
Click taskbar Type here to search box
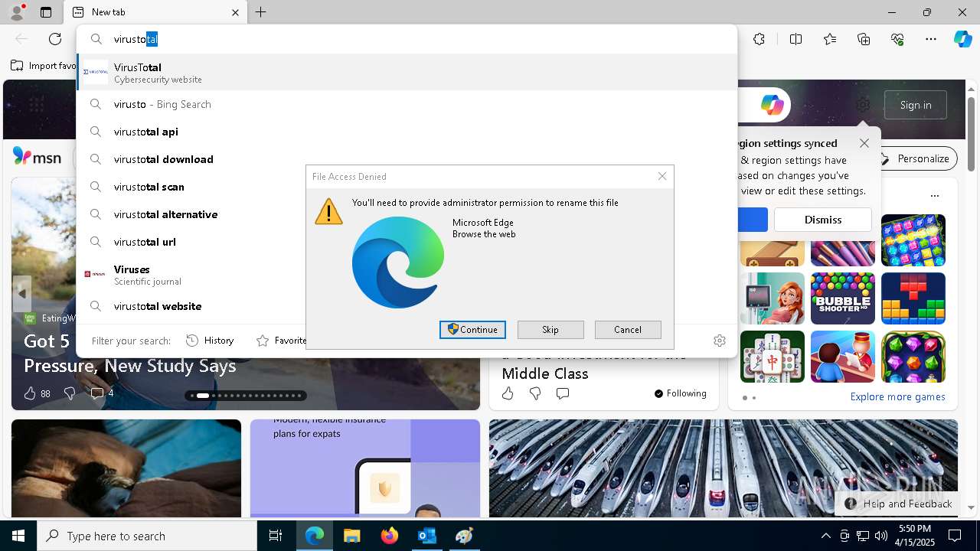(147, 536)
